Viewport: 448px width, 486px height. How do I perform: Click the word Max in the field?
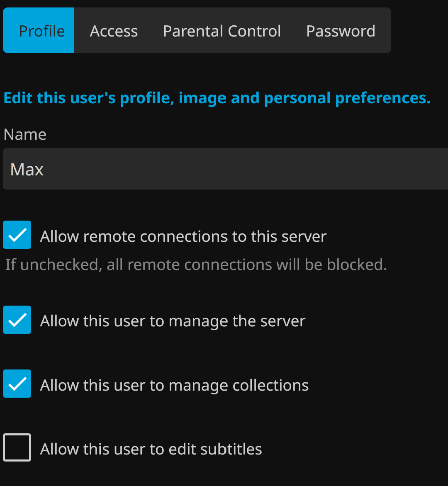27,169
